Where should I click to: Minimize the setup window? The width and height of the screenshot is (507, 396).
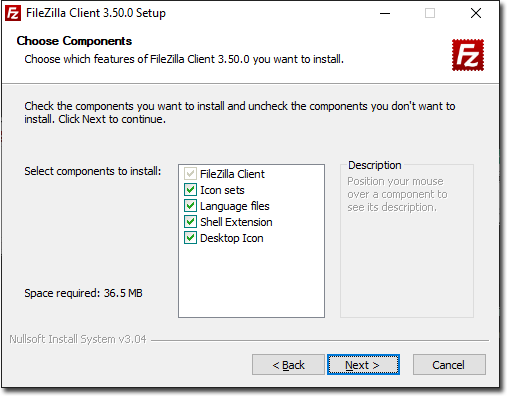[385, 14]
